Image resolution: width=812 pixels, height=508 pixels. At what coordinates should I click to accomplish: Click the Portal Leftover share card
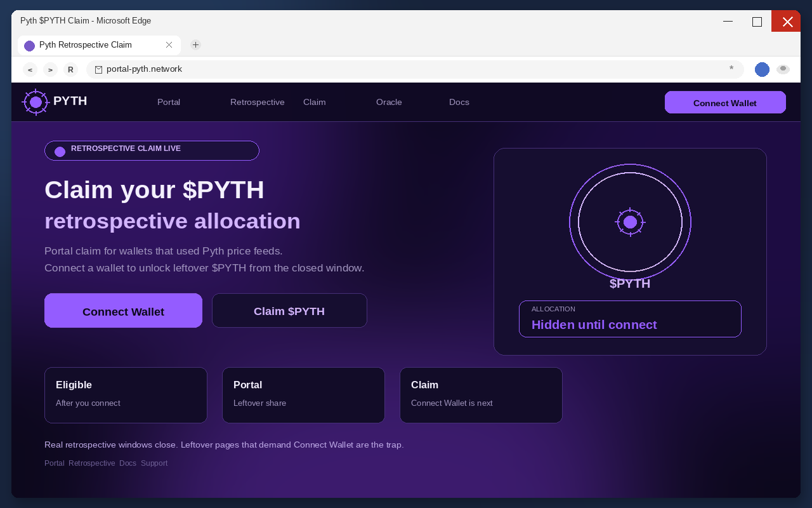click(303, 395)
